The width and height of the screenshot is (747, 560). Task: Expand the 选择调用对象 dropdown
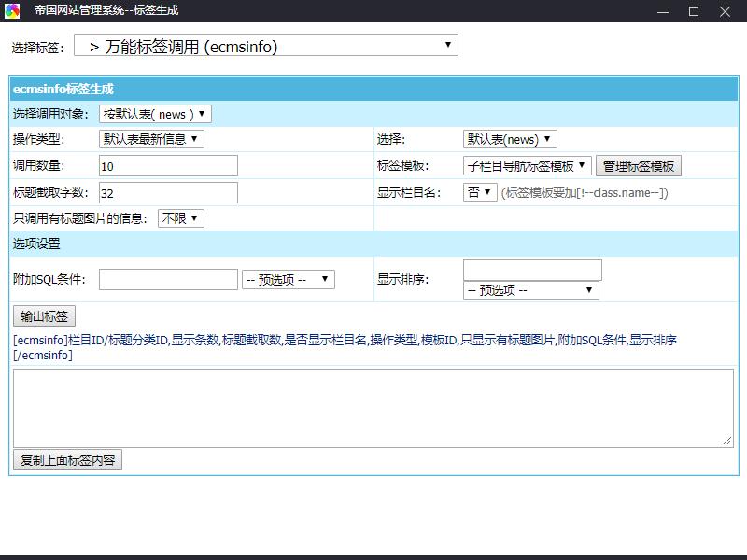(155, 114)
